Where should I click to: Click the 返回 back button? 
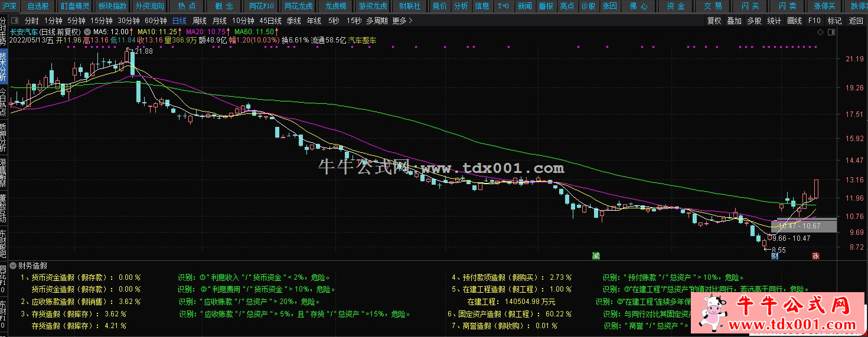[856, 21]
